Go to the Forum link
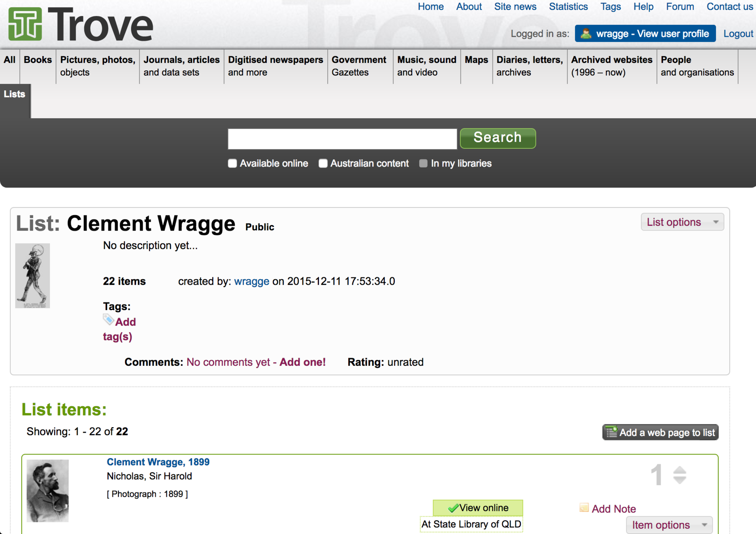The height and width of the screenshot is (534, 756). [x=680, y=7]
